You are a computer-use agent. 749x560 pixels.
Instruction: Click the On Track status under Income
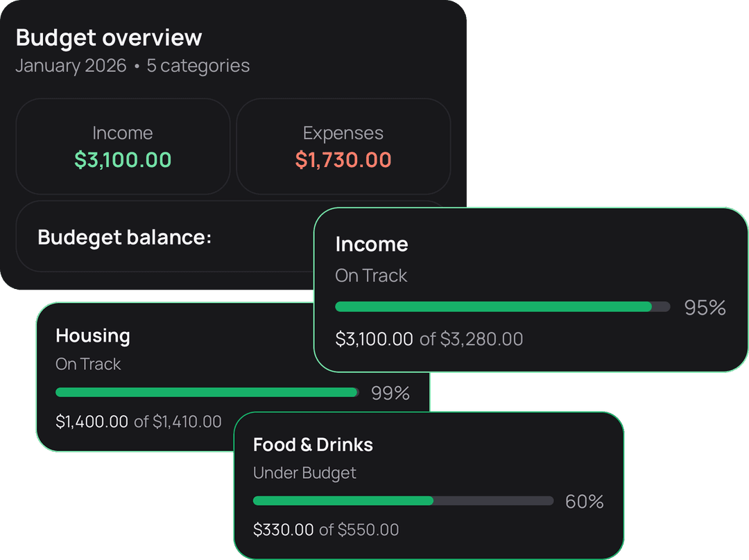pos(370,275)
